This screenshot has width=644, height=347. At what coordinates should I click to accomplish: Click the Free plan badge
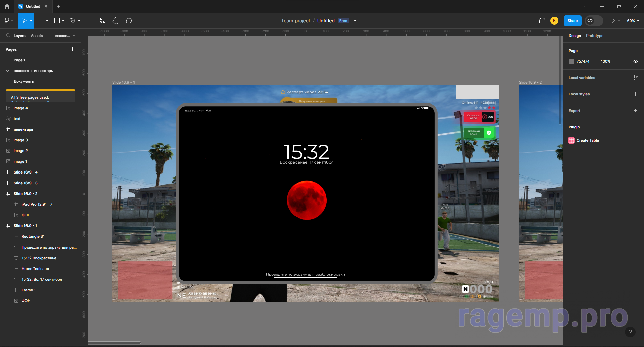tap(343, 21)
